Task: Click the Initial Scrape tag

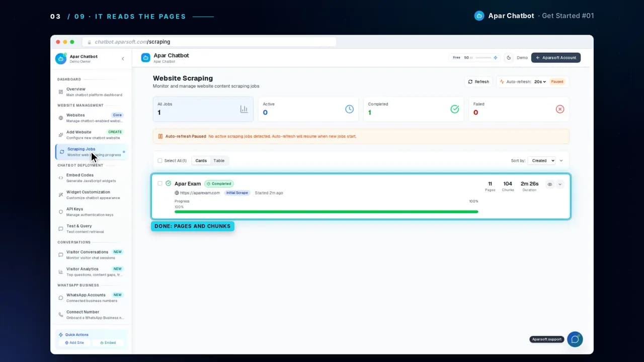Action: pos(237,193)
